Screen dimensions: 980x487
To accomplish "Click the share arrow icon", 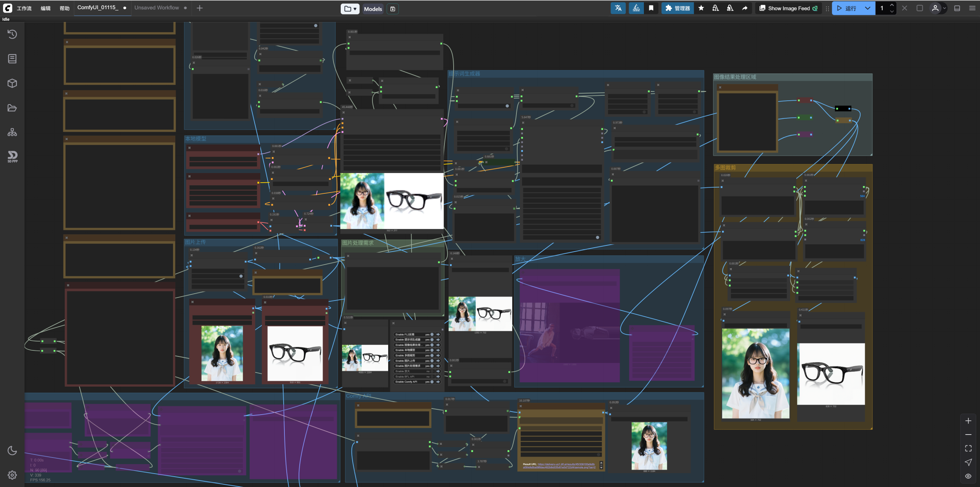I will coord(745,8).
